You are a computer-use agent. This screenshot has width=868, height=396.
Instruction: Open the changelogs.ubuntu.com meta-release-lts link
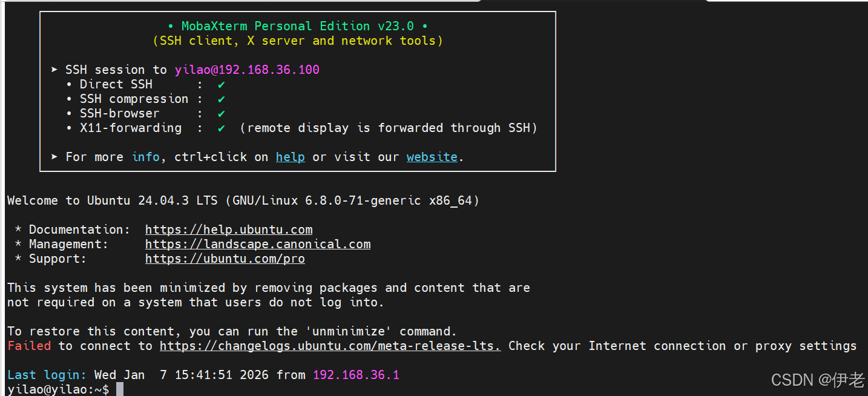[x=330, y=346]
